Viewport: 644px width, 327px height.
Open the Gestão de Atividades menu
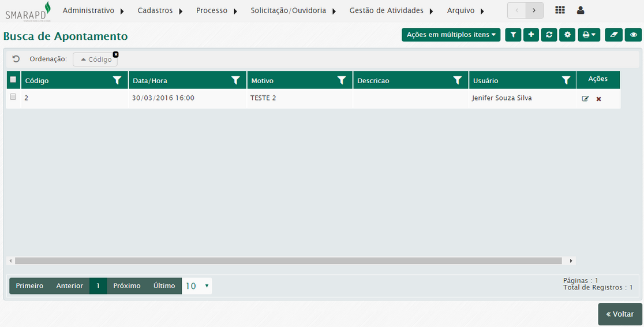pos(391,10)
